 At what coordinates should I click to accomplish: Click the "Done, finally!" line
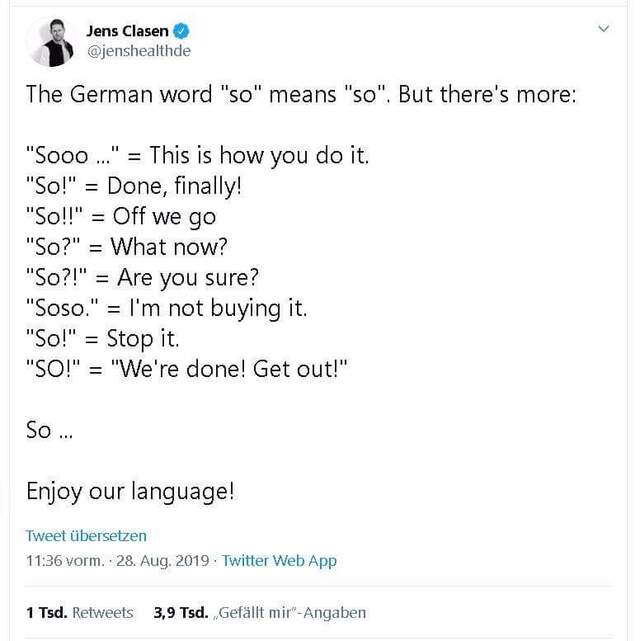click(x=134, y=187)
